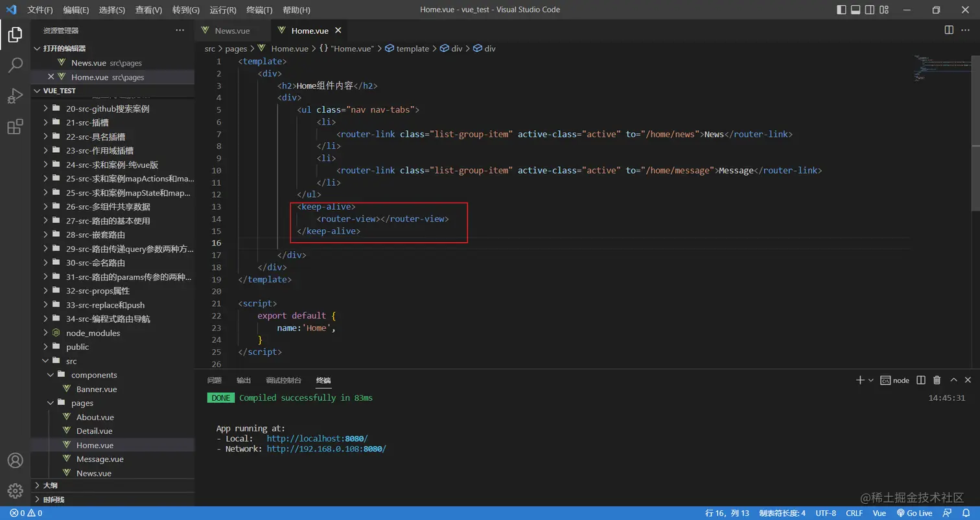Open the Run and Debug view
The width and height of the screenshot is (980, 520).
[x=15, y=96]
